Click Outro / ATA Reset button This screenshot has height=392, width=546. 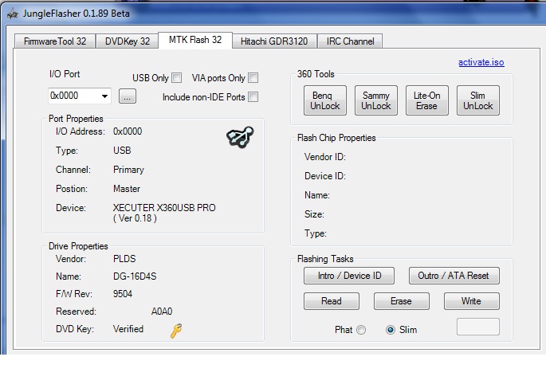(x=454, y=276)
